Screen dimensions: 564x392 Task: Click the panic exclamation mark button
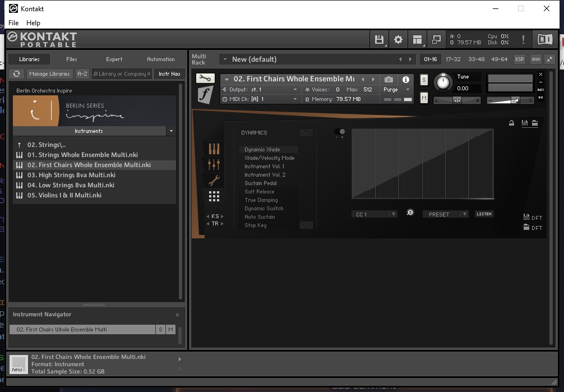524,40
